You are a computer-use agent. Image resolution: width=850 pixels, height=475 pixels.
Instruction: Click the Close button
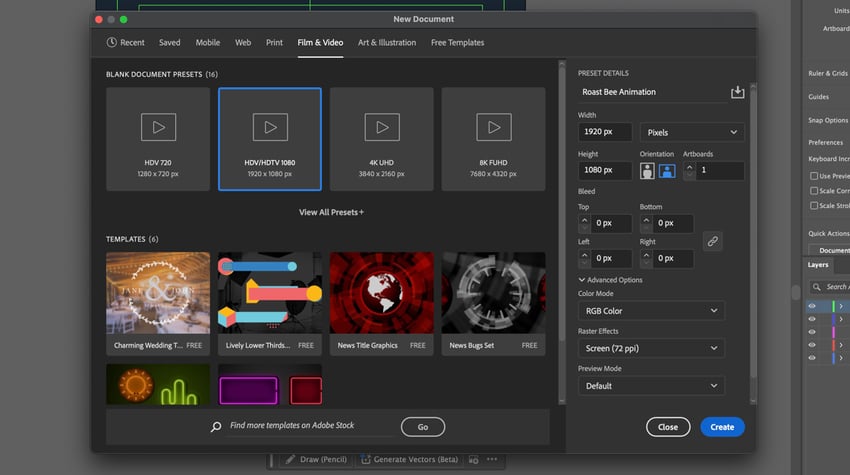coord(668,427)
